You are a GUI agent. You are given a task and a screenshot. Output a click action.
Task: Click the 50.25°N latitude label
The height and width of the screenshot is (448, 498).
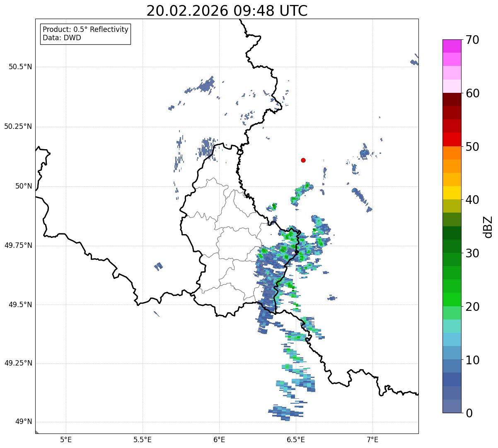18,126
